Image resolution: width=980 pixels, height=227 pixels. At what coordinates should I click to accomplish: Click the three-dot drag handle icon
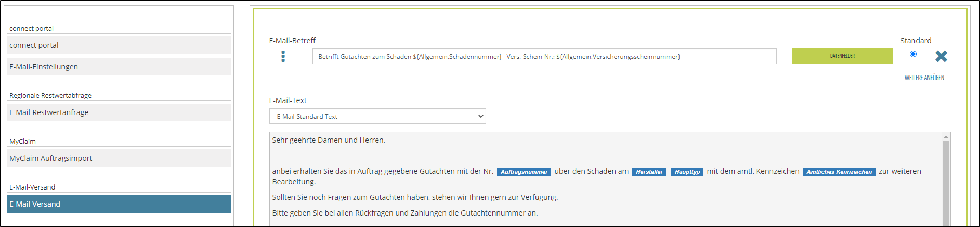(283, 56)
